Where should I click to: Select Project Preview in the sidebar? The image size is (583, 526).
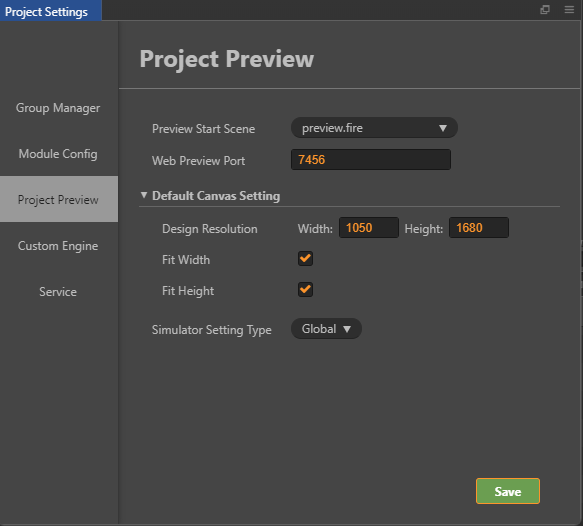(x=59, y=199)
